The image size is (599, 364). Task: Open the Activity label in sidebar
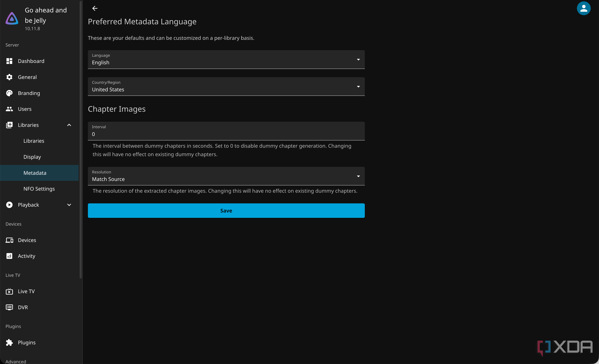point(27,256)
